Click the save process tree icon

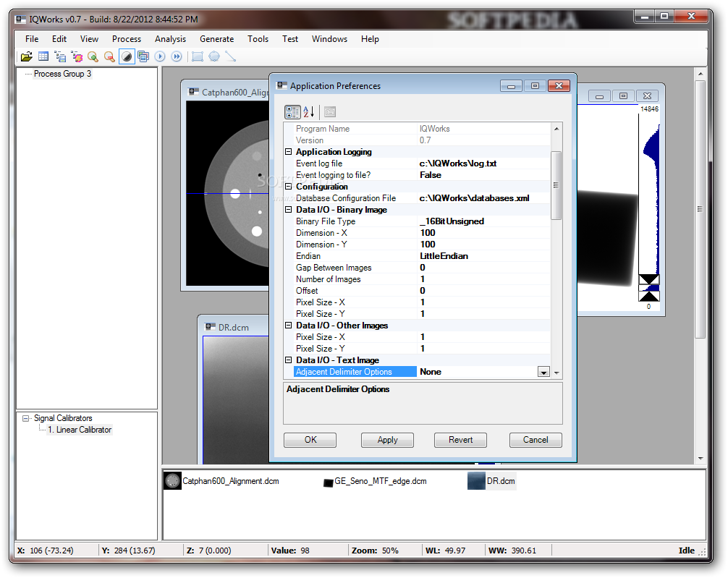click(x=60, y=56)
